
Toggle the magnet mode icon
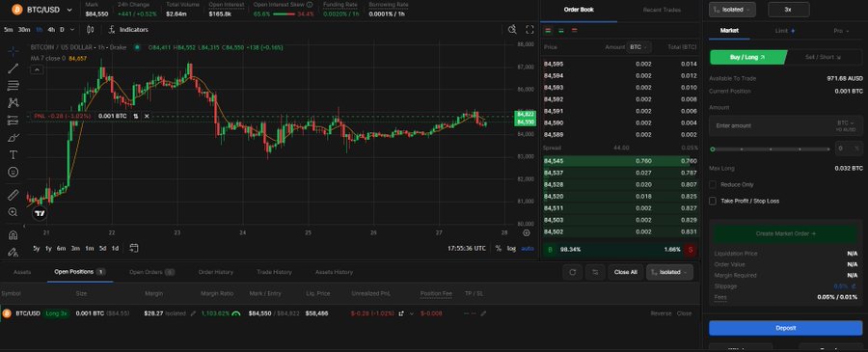tap(14, 234)
